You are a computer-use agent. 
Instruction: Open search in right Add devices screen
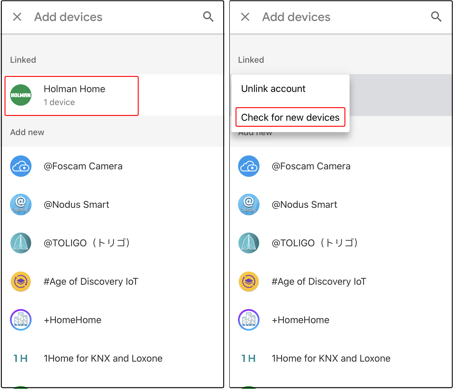pyautogui.click(x=436, y=16)
